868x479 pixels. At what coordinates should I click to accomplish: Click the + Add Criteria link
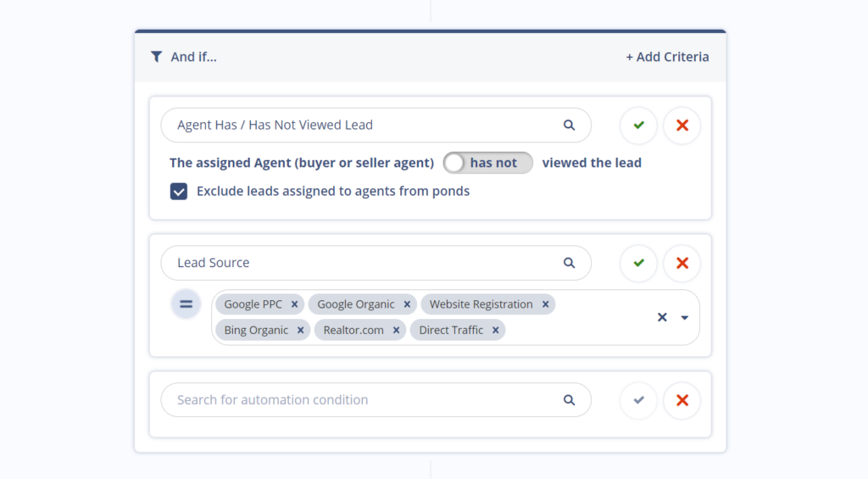[667, 57]
